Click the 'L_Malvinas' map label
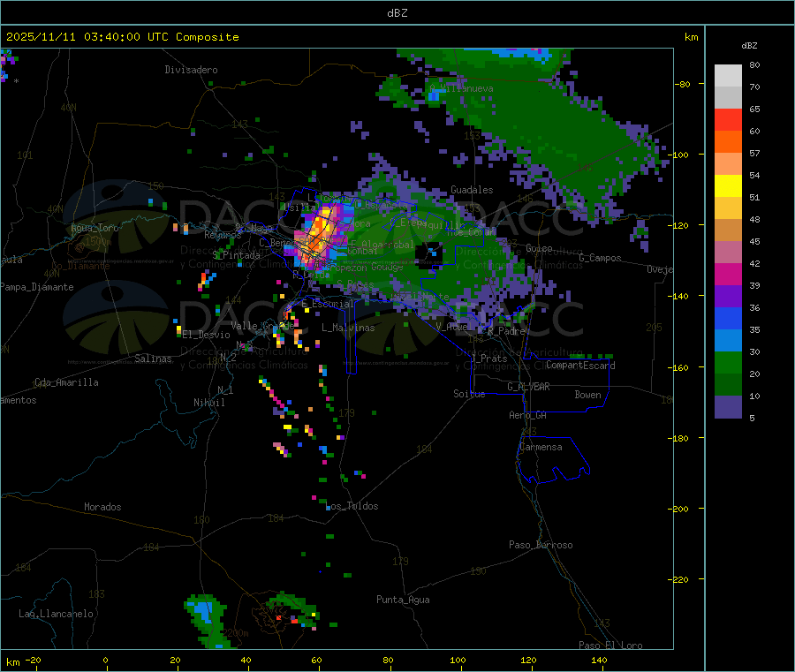 point(348,328)
